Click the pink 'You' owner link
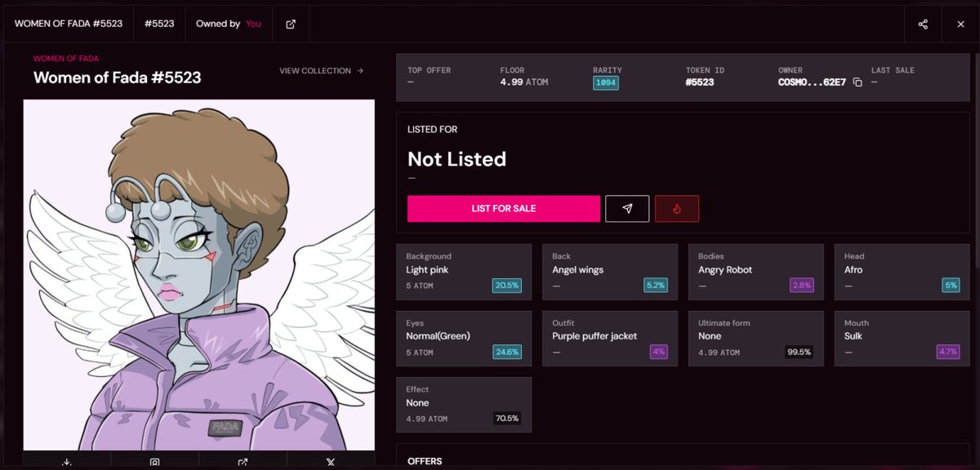Viewport: 980px width, 470px height. coord(254,24)
